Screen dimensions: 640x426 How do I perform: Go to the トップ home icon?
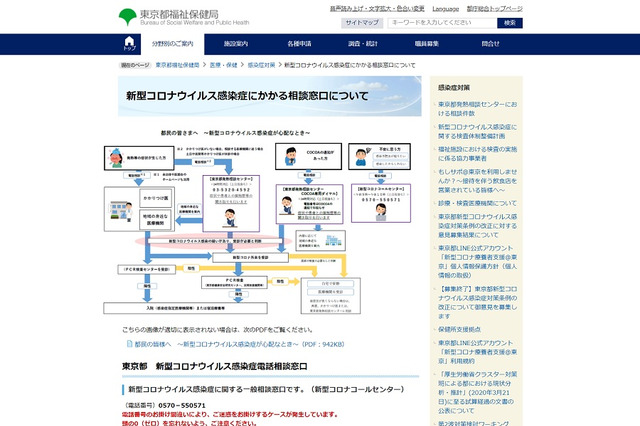(x=129, y=44)
